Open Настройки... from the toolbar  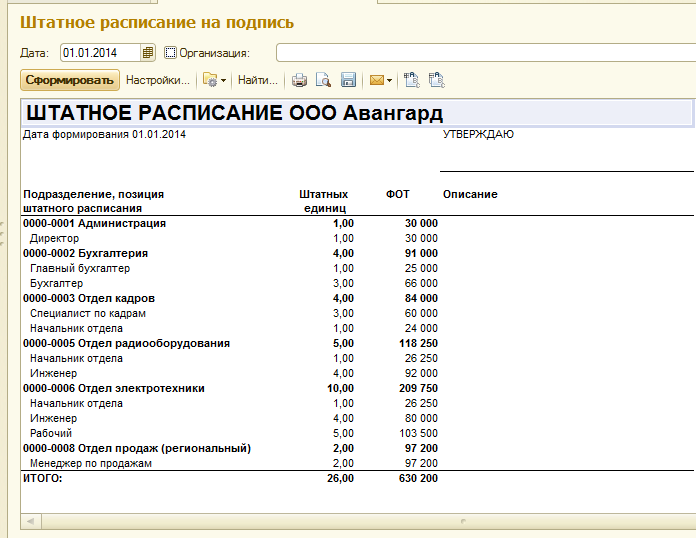(x=158, y=80)
